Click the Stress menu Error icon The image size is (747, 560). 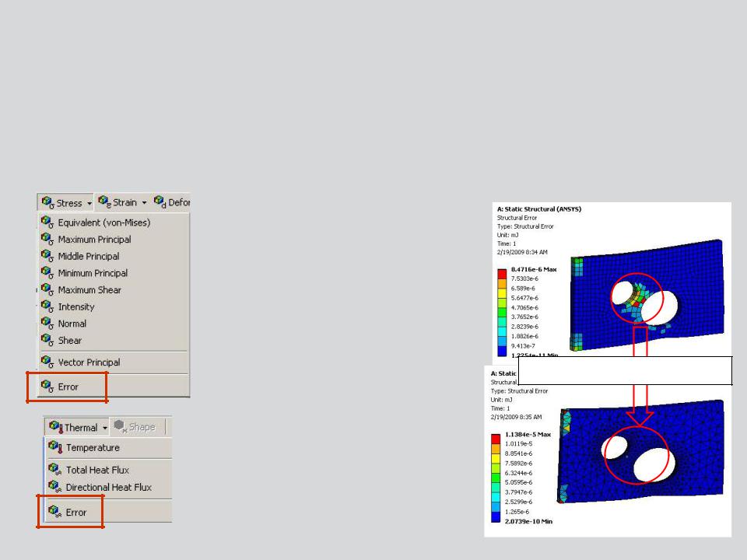pyautogui.click(x=47, y=387)
